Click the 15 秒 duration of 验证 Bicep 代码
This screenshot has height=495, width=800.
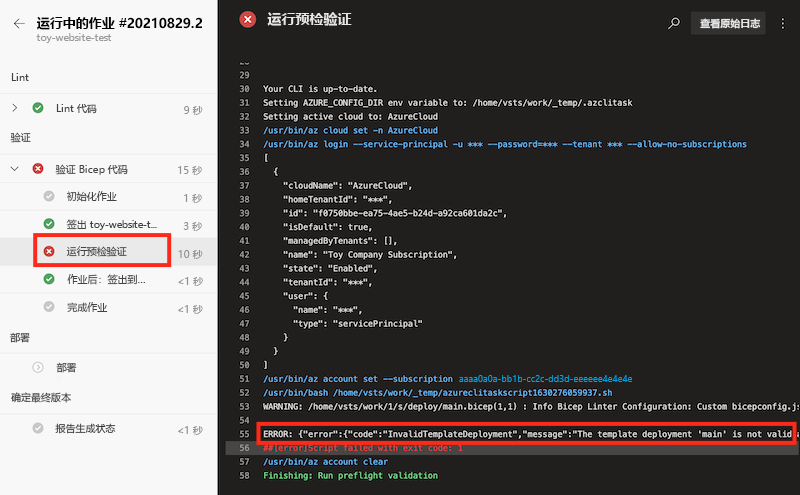point(190,170)
